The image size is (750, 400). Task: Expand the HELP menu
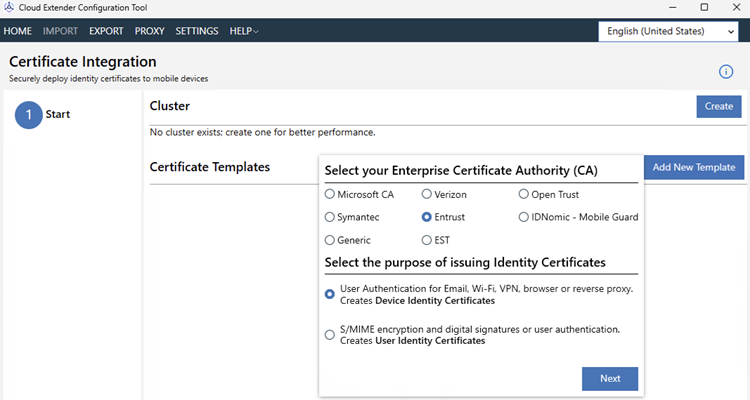tap(244, 31)
